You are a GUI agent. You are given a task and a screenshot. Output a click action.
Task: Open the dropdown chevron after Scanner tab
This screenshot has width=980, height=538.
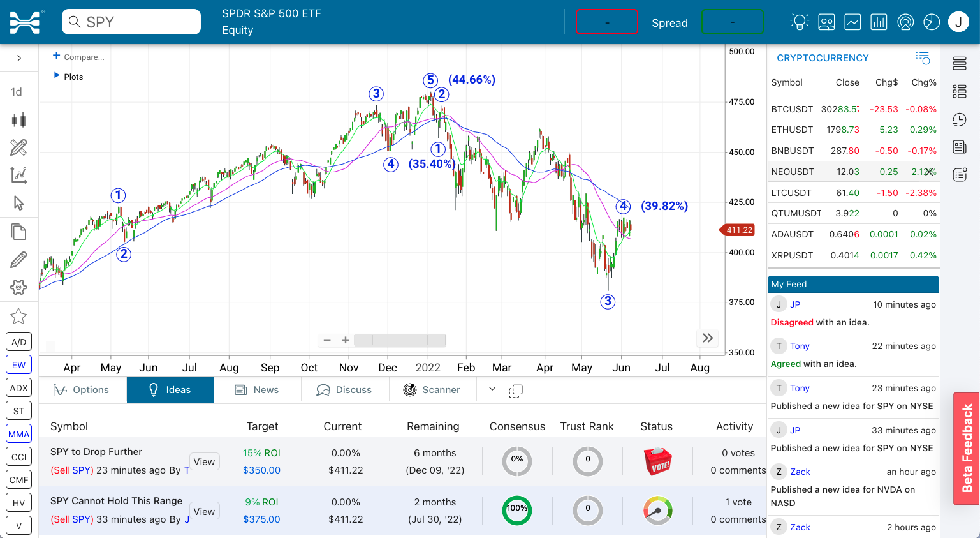(x=492, y=389)
